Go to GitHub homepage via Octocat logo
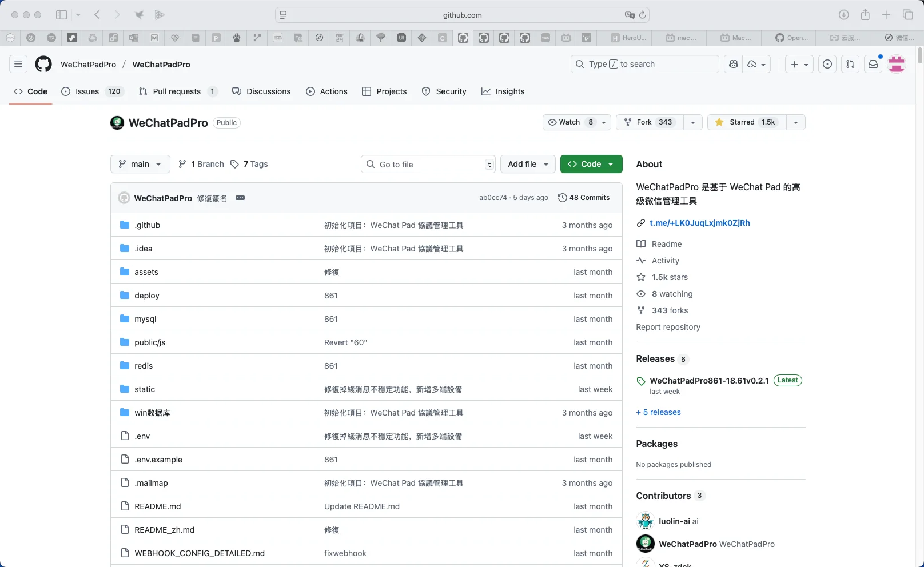The width and height of the screenshot is (924, 567). coord(43,64)
